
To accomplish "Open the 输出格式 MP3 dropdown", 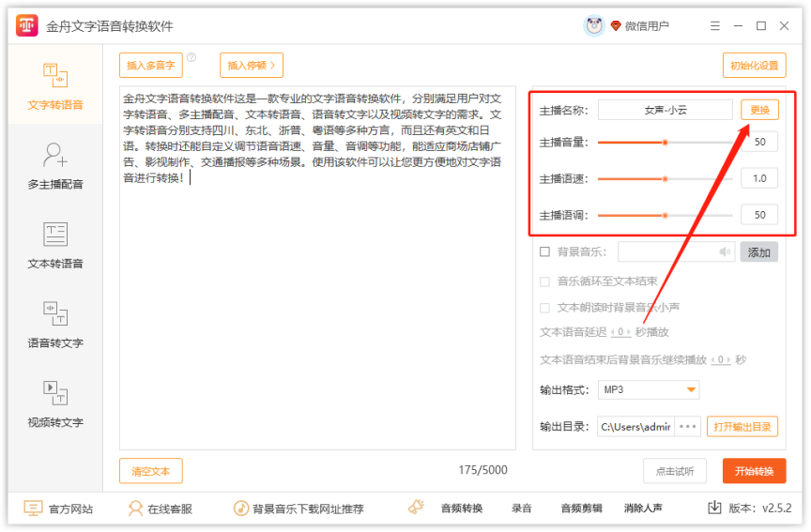I will pos(649,389).
